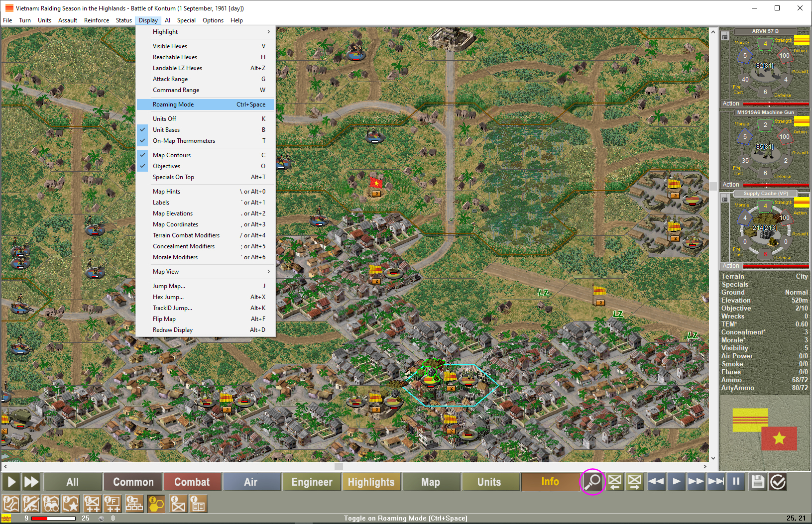Toggle Visible Hexes option
Screen dimensions: 812x524
[x=206, y=46]
